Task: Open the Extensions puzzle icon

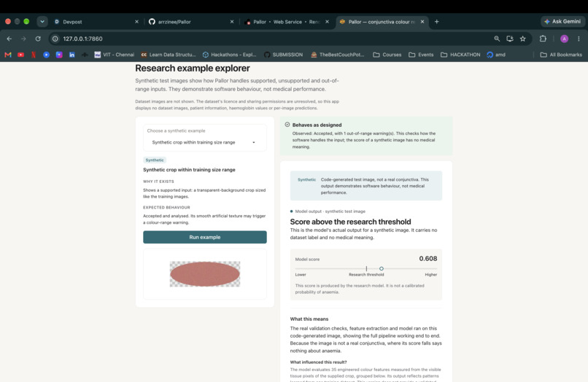Action: (543, 39)
